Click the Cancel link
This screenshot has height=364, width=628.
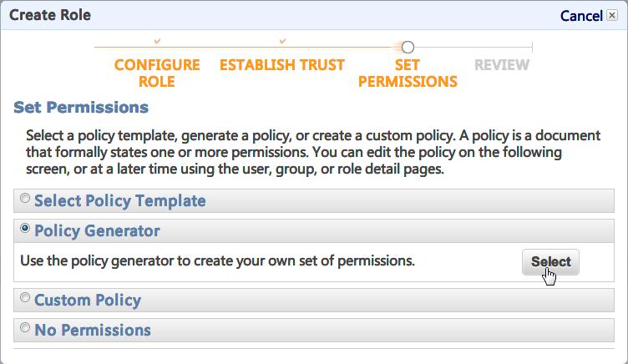point(580,16)
